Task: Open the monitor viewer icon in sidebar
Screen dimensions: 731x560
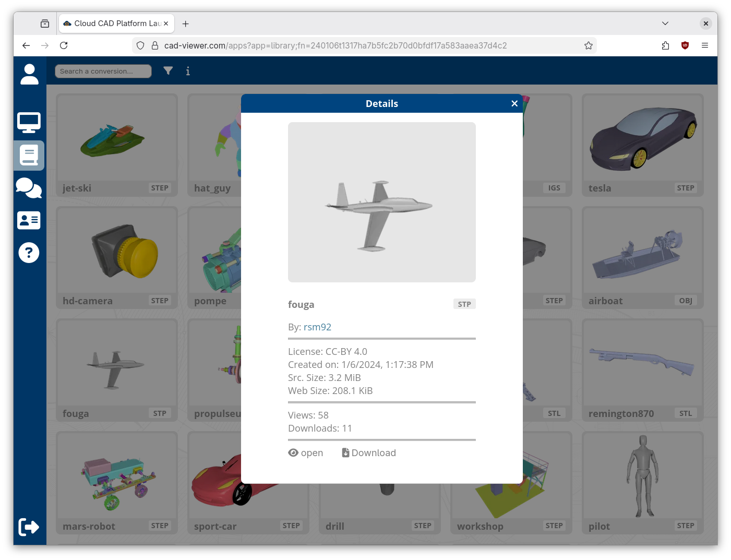Action: click(29, 123)
